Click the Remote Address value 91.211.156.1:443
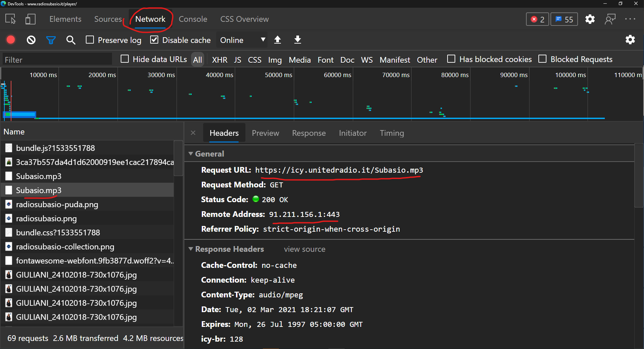Screen dimensions: 644x349 click(x=304, y=214)
